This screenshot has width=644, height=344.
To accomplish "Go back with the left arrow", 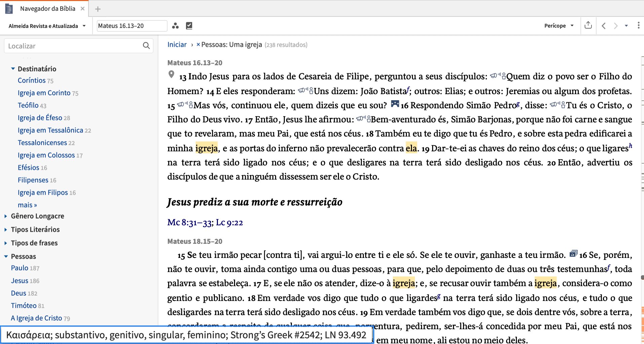I will click(604, 26).
